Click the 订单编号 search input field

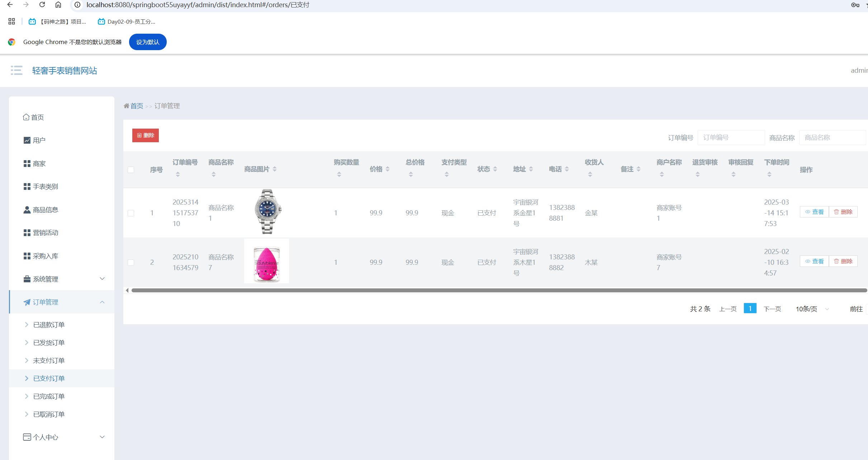click(x=731, y=138)
